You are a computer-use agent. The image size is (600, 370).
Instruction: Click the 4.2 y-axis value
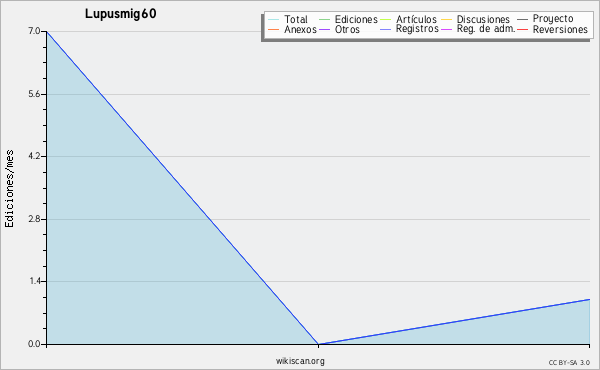[34, 156]
